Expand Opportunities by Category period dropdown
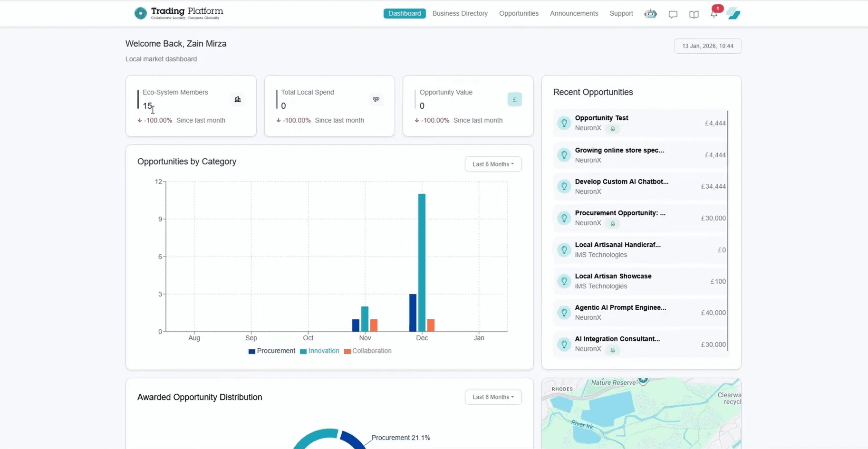Image resolution: width=868 pixels, height=449 pixels. 493,164
